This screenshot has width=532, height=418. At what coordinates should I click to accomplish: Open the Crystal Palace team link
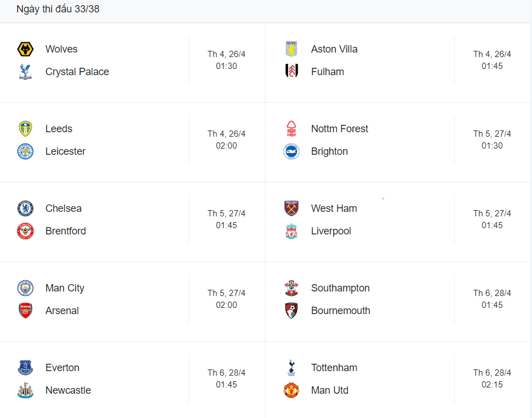click(x=77, y=72)
